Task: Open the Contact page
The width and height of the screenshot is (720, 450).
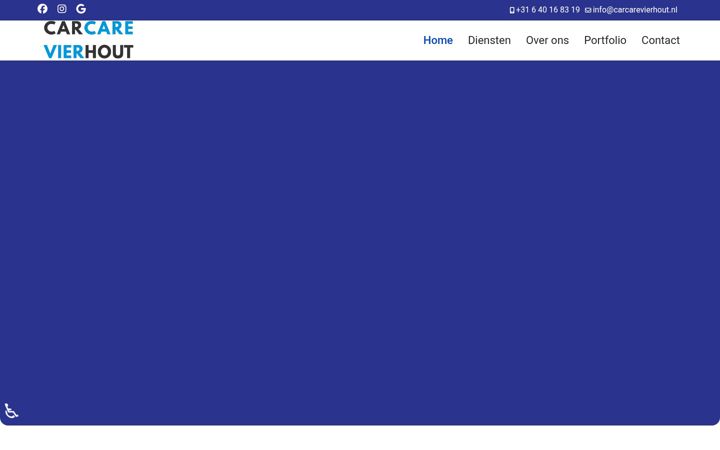Action: 660,40
